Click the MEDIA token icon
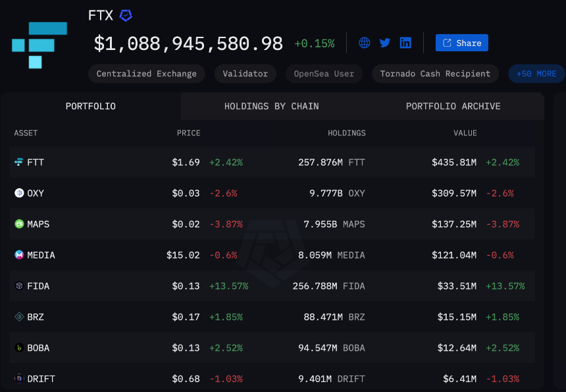The image size is (566, 392). [x=19, y=255]
